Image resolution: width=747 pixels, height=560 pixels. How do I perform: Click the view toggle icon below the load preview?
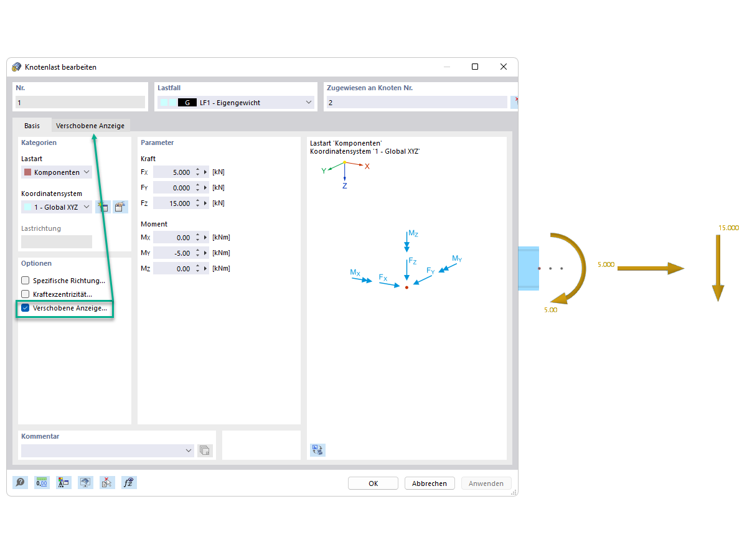[x=317, y=450]
